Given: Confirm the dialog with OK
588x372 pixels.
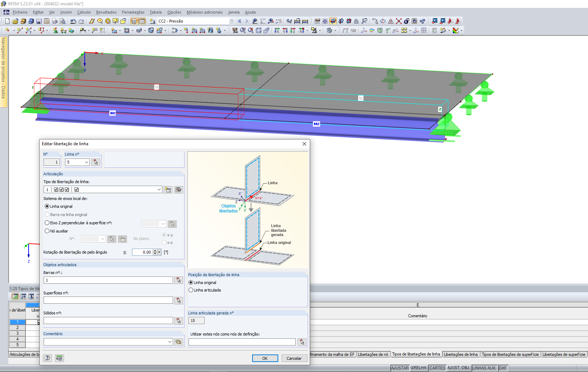Looking at the screenshot, I should point(265,358).
